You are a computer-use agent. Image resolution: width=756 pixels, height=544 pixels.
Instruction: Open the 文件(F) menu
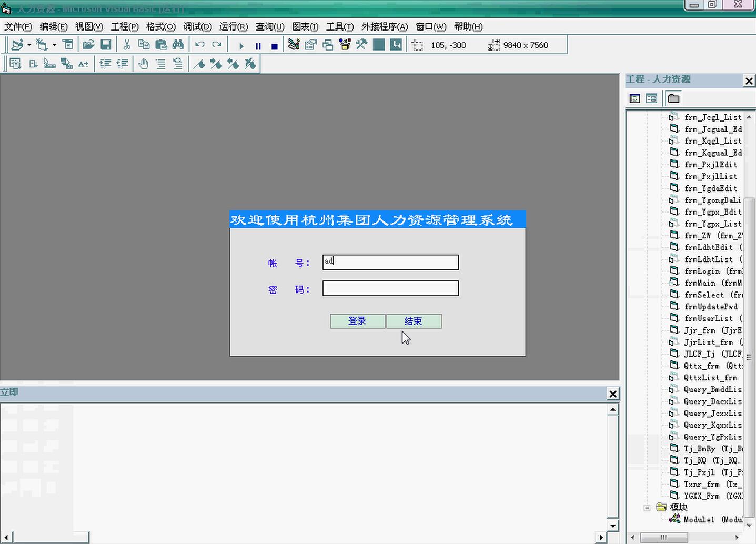[x=18, y=26]
